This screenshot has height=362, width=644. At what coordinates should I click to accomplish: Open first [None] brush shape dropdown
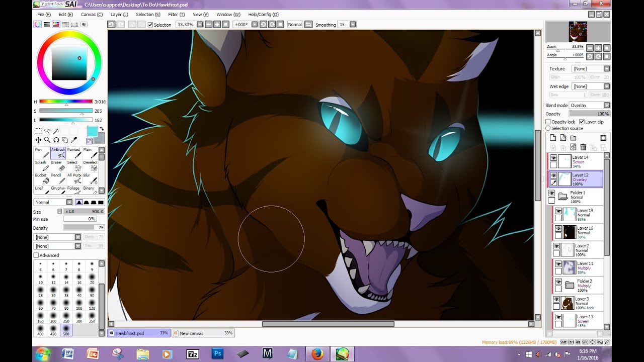[57, 237]
